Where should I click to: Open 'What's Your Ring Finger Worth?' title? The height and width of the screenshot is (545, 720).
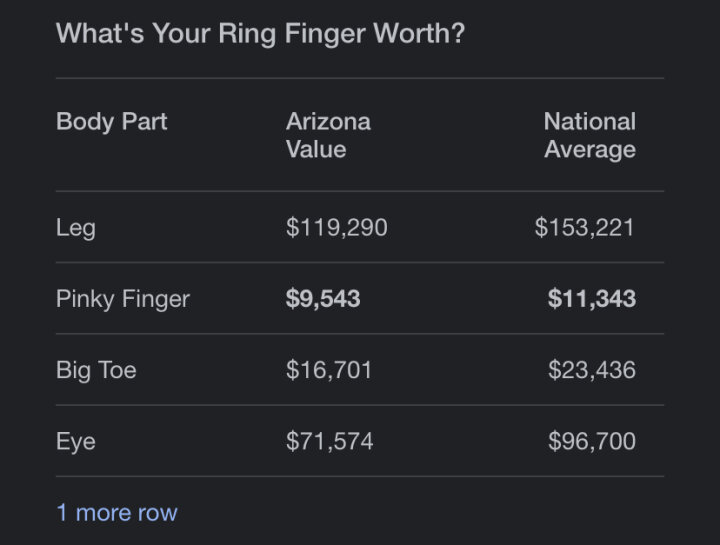tap(260, 34)
